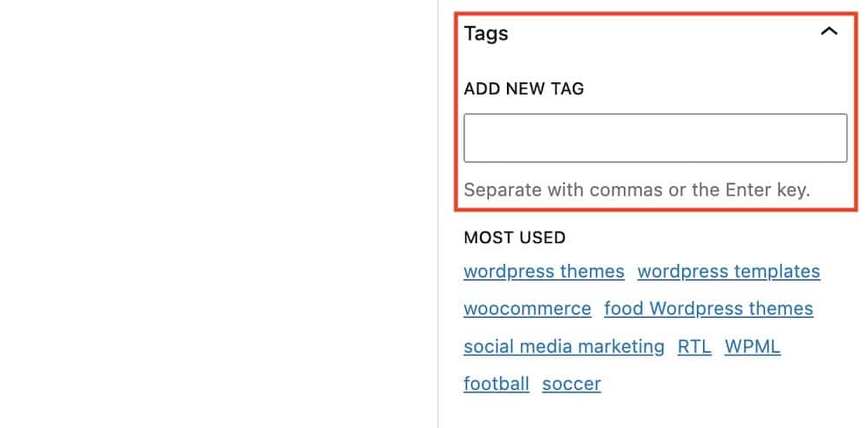Click empty space right of the soccer tag
The image size is (868, 428).
731,384
